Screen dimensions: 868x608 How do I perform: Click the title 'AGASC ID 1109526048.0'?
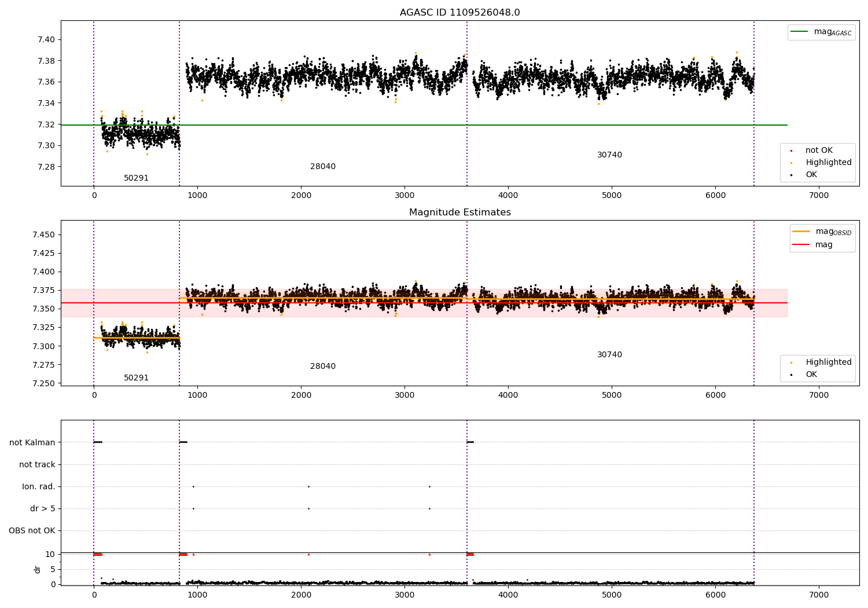pyautogui.click(x=459, y=13)
